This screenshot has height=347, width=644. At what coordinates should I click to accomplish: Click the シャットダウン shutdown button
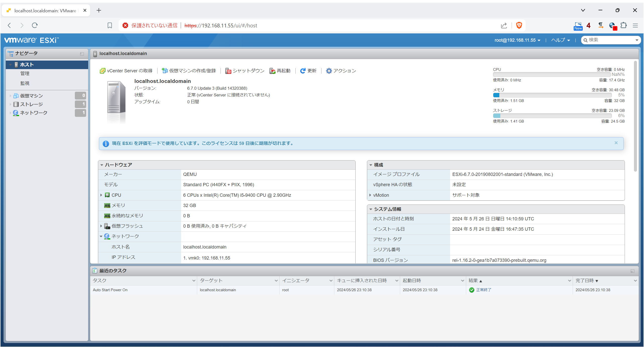pyautogui.click(x=245, y=71)
